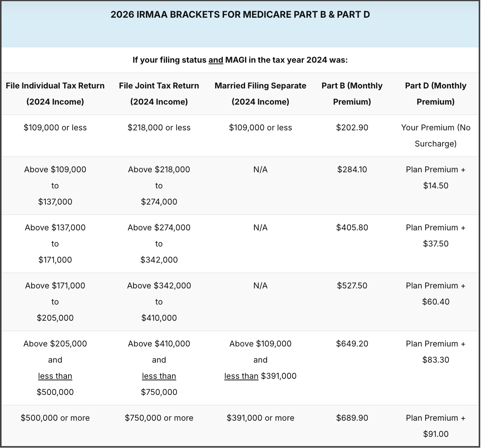481x448 pixels.
Task: Select the $649.20 Part B premium cell
Action: [x=352, y=344]
